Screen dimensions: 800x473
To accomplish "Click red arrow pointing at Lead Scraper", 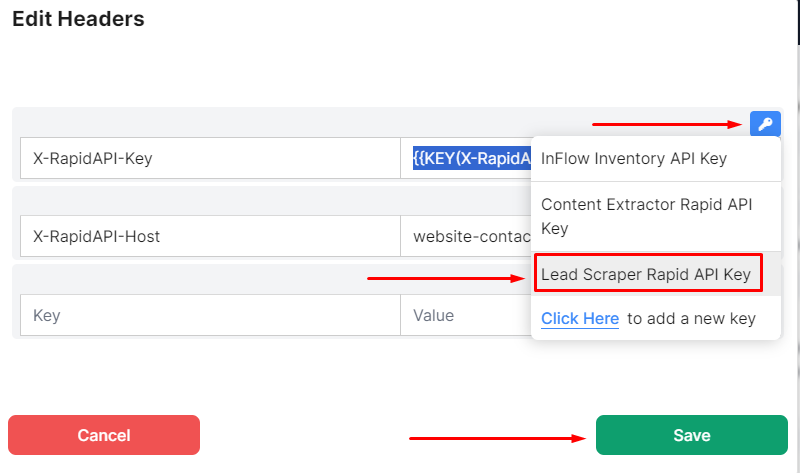I will coord(446,278).
